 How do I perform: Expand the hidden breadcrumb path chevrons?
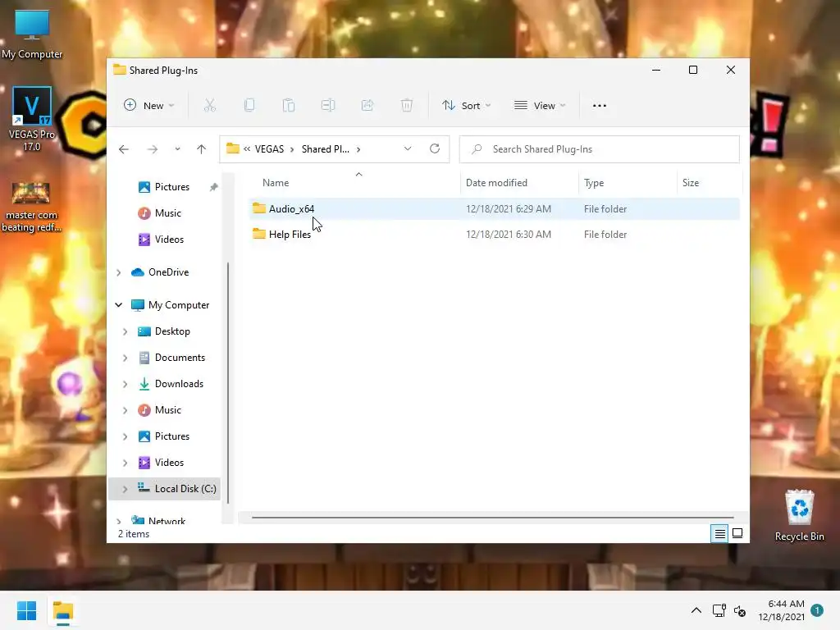tap(247, 149)
